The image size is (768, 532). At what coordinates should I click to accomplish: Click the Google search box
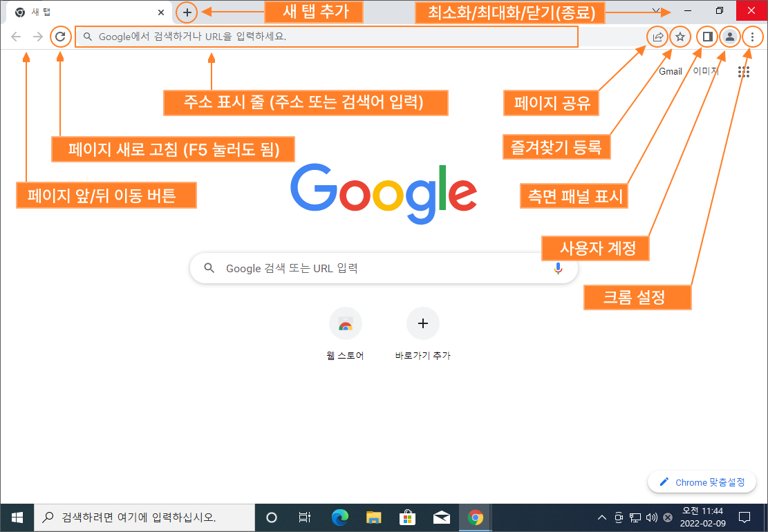384,268
